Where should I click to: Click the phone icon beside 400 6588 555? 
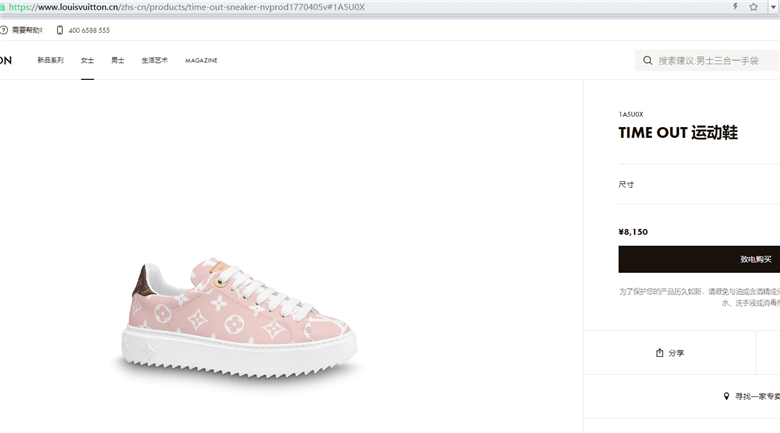(60, 30)
